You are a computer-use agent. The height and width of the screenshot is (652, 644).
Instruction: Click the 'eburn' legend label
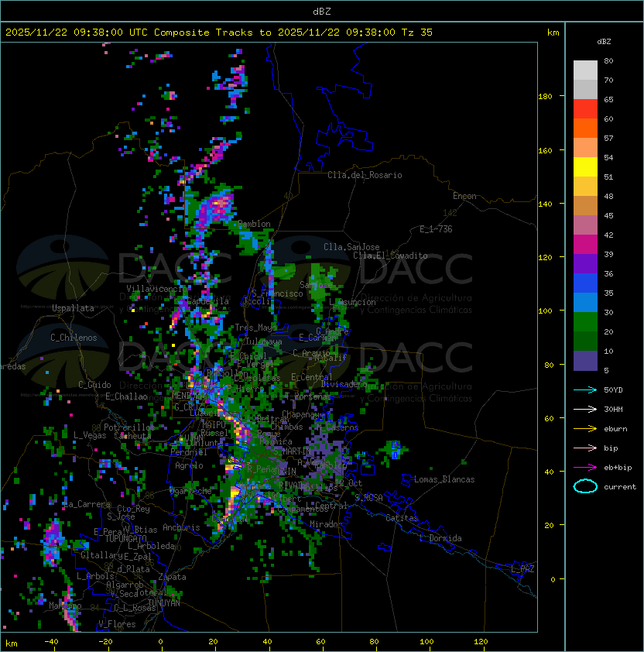pyautogui.click(x=615, y=429)
